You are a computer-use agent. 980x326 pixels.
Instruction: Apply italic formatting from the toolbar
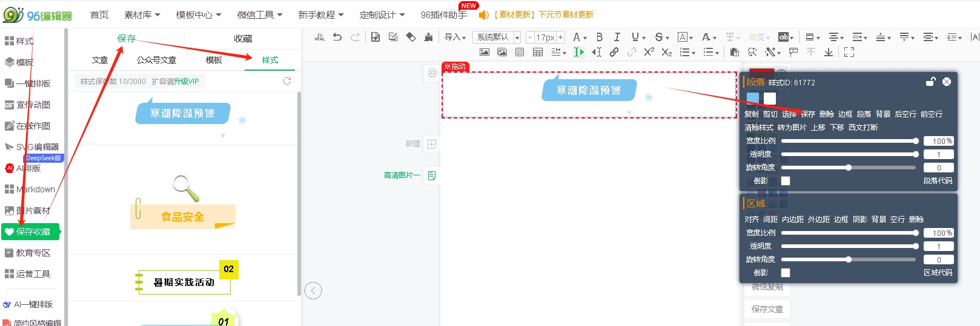[617, 37]
